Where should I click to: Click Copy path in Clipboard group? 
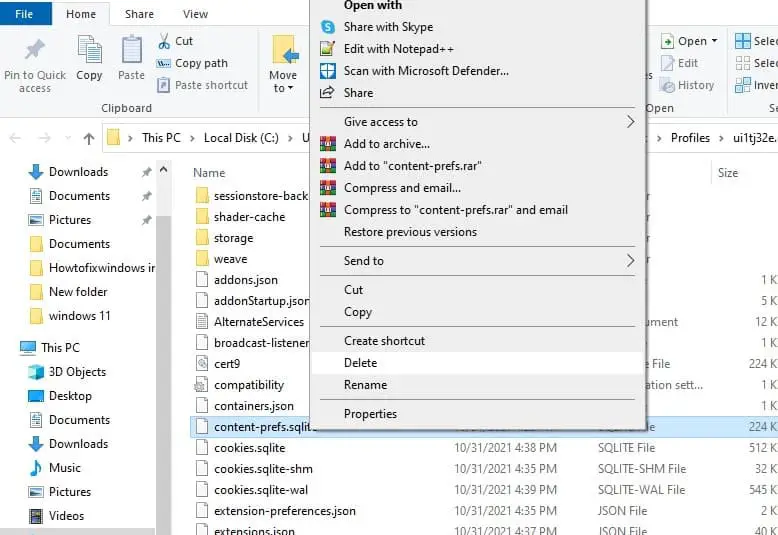[200, 63]
